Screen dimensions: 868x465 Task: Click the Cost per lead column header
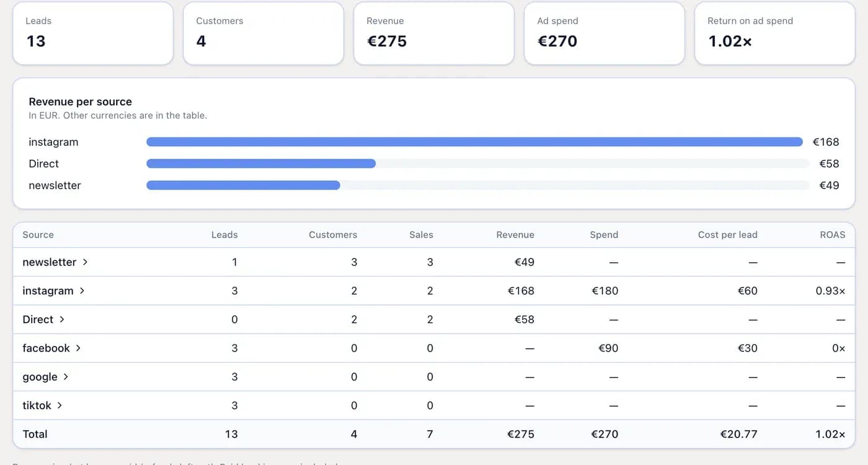(x=728, y=235)
